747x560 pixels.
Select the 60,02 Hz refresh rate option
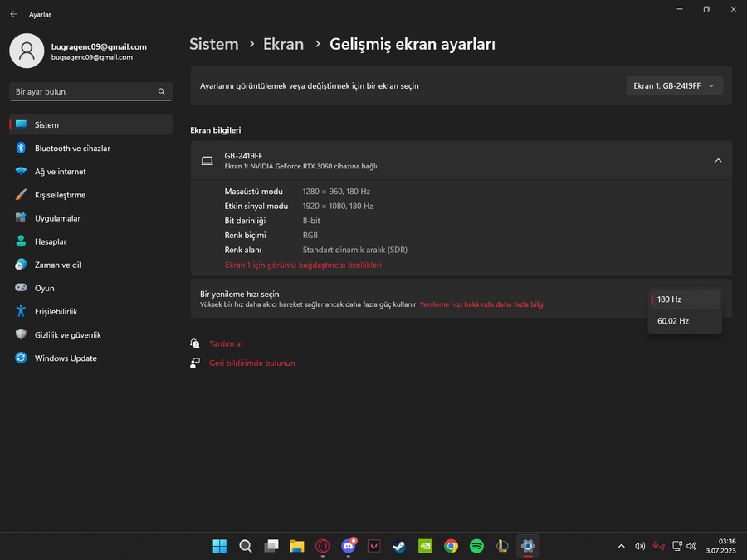(685, 321)
